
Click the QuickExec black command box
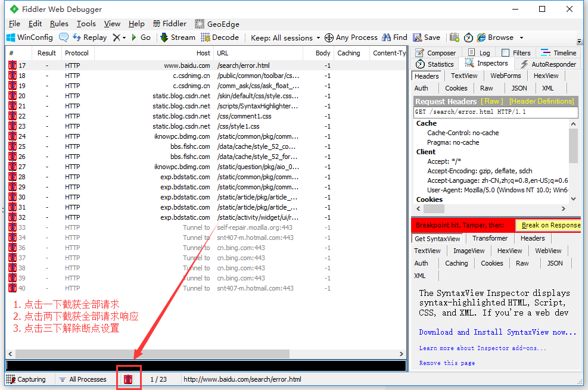[x=206, y=366]
